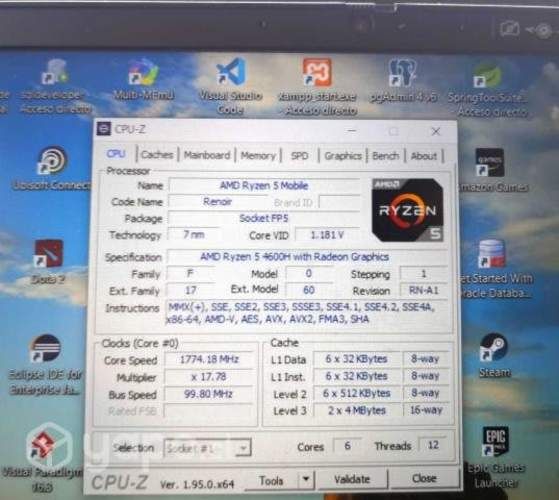The width and height of the screenshot is (559, 500).
Task: Switch to the Mainboard tab
Action: (x=207, y=155)
